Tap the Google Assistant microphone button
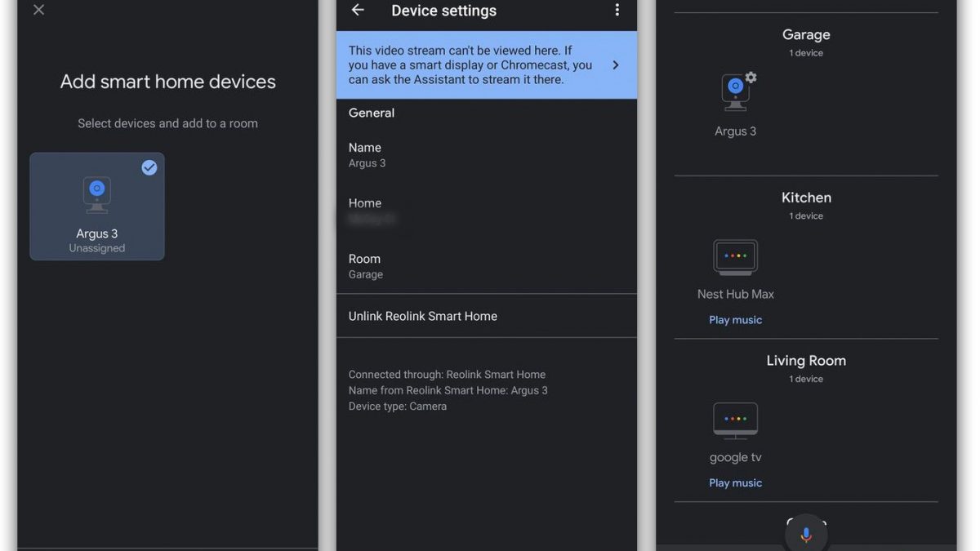 [805, 535]
